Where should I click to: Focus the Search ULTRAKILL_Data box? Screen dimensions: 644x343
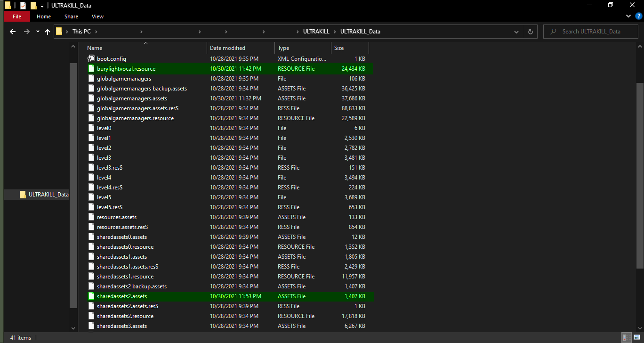coord(590,32)
